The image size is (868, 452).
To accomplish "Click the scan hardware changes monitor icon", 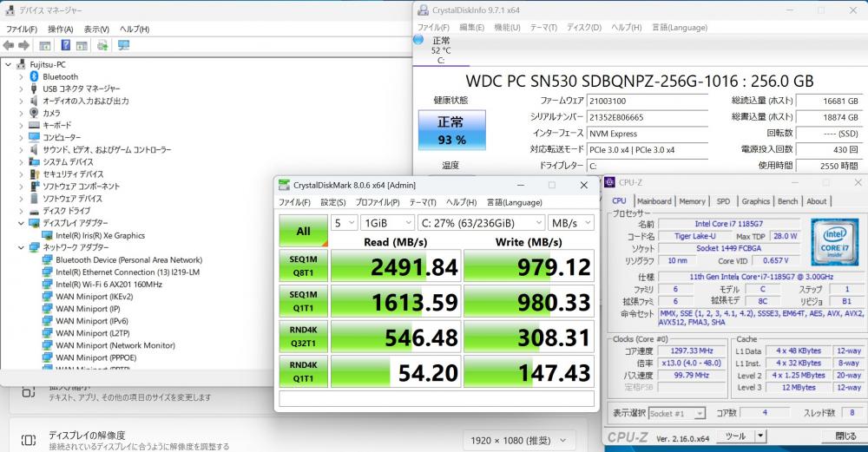I will click(x=123, y=45).
